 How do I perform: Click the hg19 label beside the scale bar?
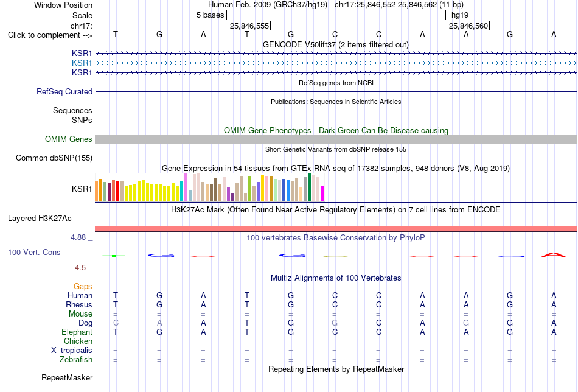point(460,15)
